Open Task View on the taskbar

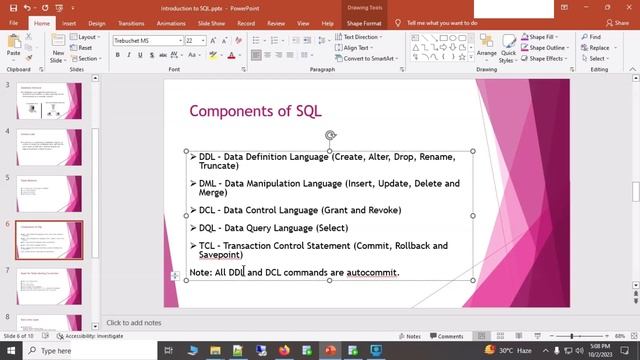168,351
